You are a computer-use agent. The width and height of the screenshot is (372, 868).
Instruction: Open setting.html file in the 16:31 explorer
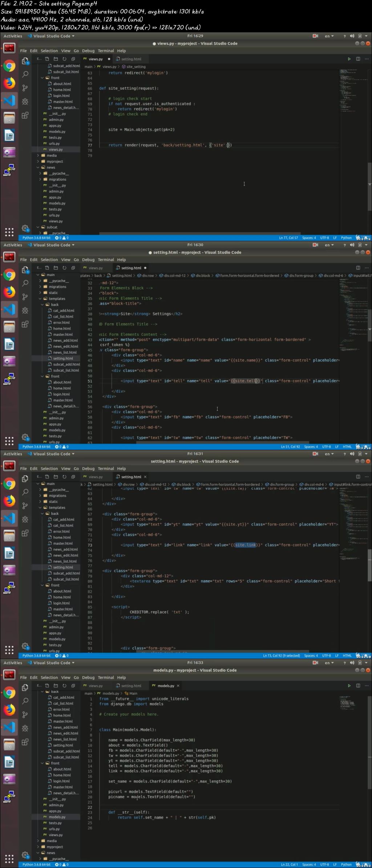(63, 567)
